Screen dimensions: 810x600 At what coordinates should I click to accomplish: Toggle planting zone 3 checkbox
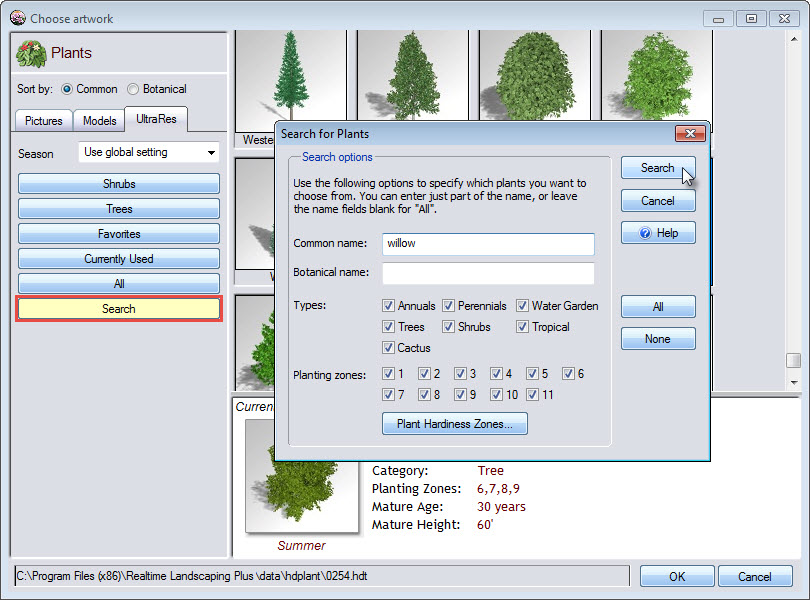(460, 374)
